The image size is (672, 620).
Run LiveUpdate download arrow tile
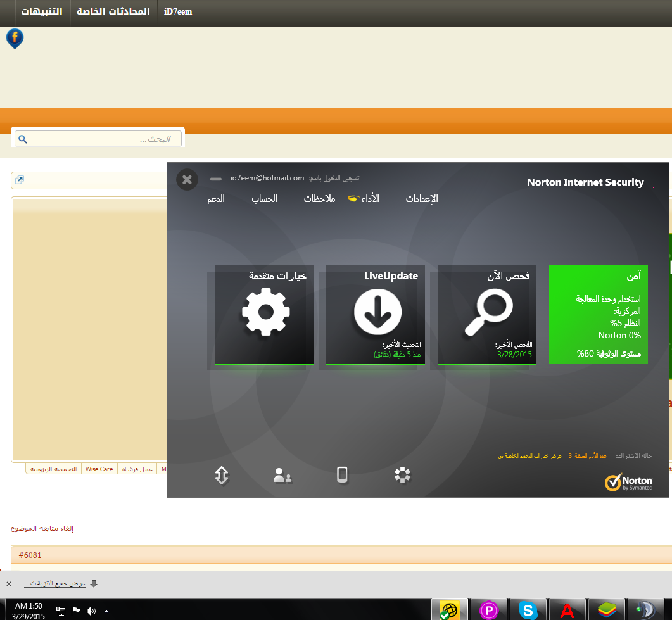[376, 315]
